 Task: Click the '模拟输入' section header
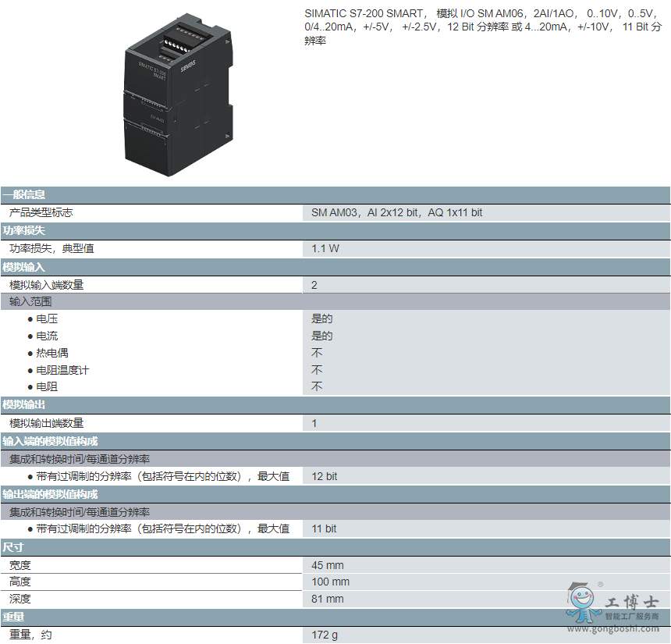335,267
